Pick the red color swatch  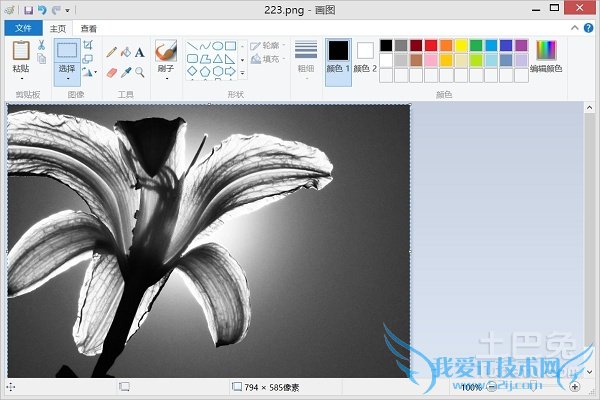point(431,46)
